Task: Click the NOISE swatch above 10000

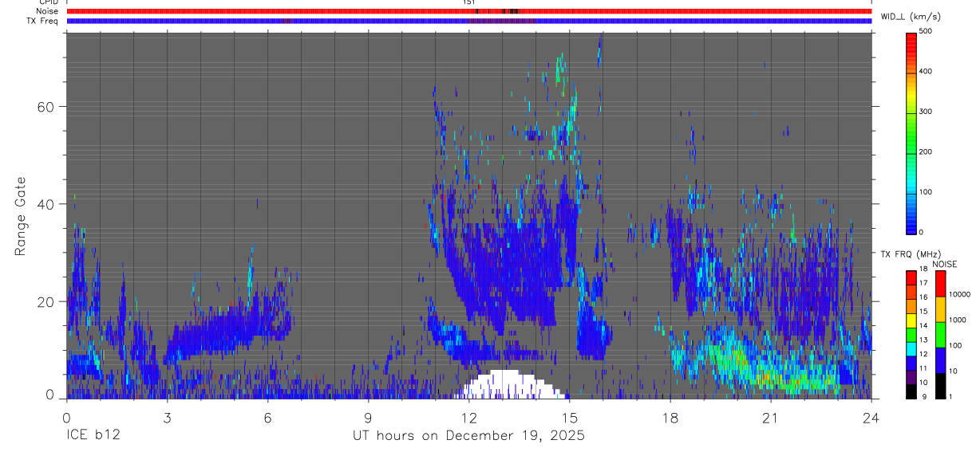Action: point(940,283)
